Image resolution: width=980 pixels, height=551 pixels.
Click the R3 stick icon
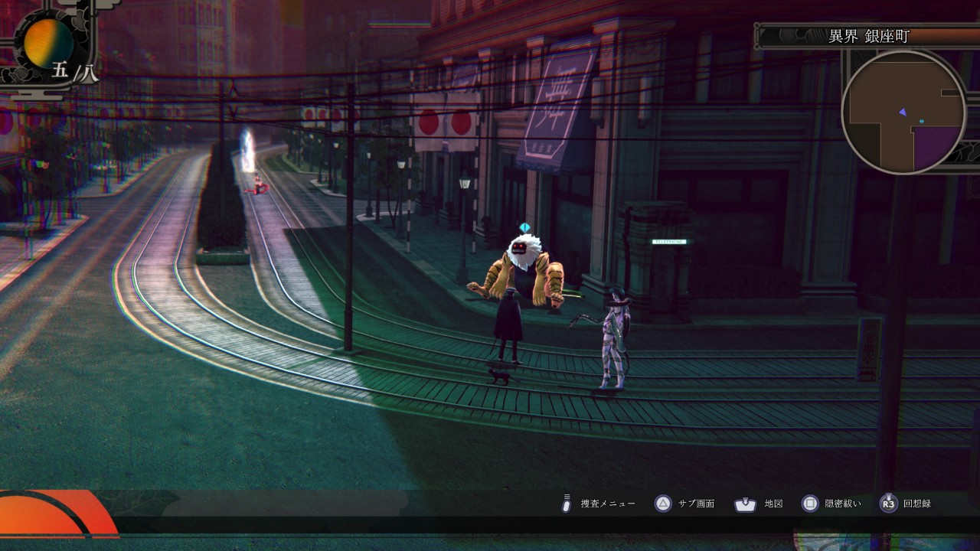click(x=888, y=503)
